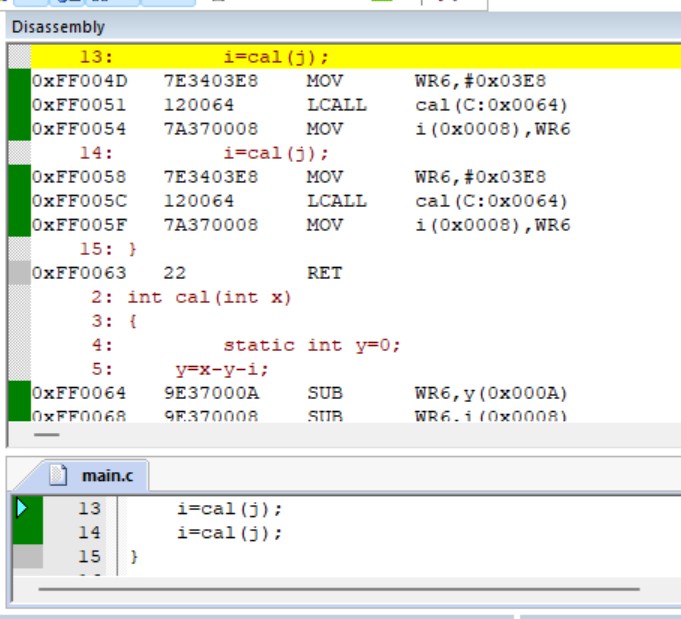Select 'y=x-y-i;' source line in Disassembly
681x619 pixels.
pos(356,369)
